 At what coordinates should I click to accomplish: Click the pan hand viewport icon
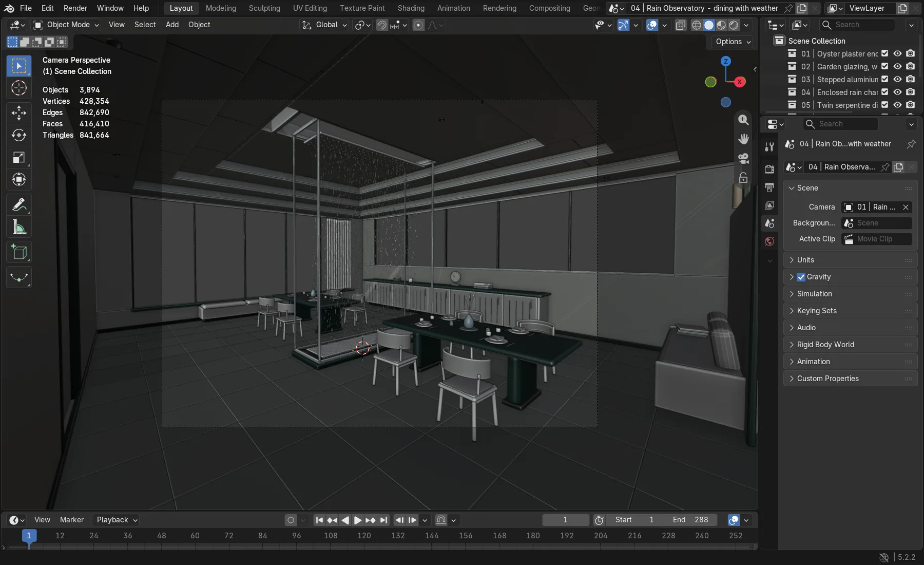[x=743, y=139]
